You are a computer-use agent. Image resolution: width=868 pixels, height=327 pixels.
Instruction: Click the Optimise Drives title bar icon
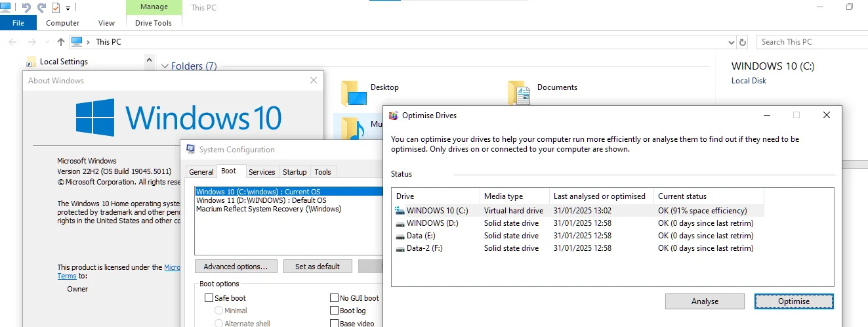(x=394, y=116)
